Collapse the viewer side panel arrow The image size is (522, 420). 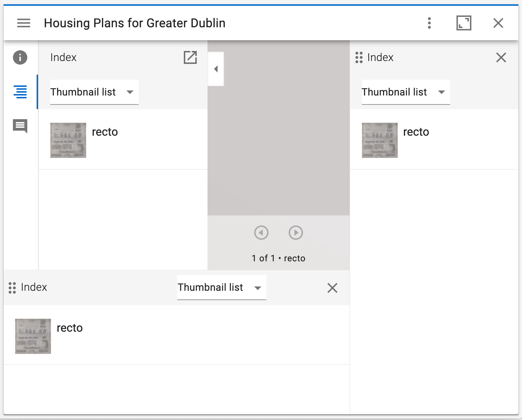tap(216, 69)
